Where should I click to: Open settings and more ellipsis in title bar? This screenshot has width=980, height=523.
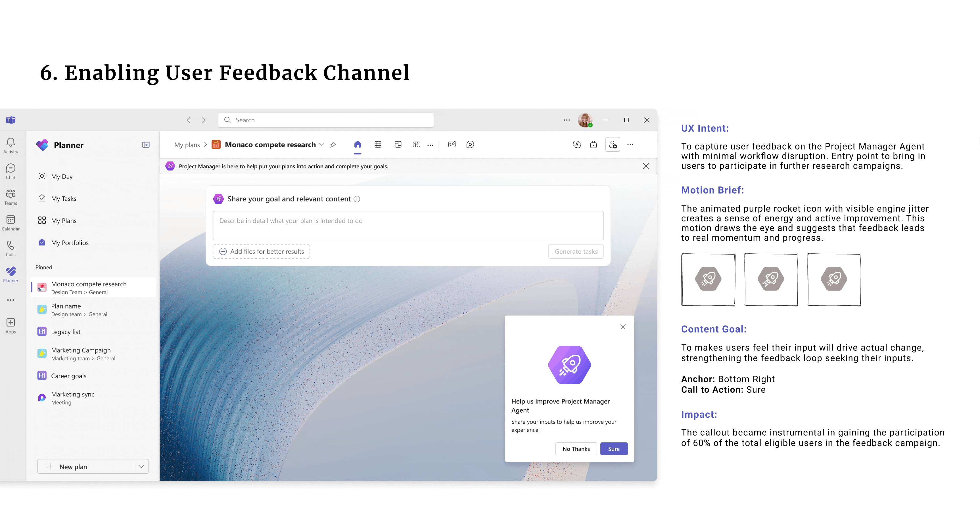tap(567, 120)
